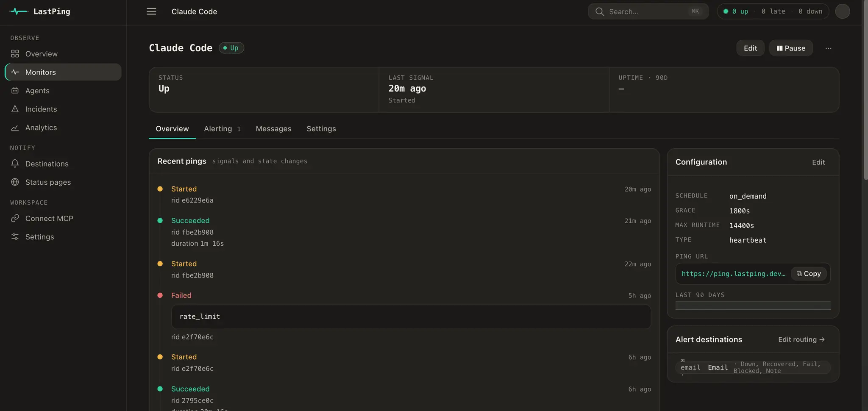Toggle the hamburger menu in the top bar
868x411 pixels.
tap(151, 11)
